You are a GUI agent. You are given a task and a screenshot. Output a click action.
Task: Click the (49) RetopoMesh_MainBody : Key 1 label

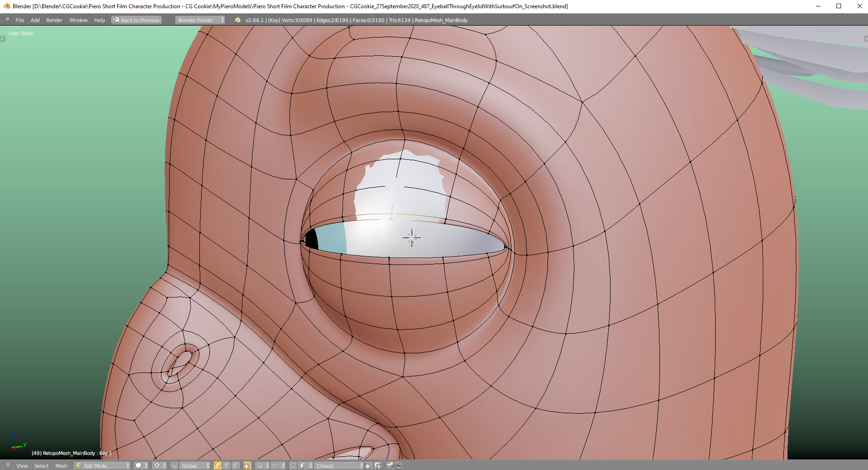(x=72, y=453)
